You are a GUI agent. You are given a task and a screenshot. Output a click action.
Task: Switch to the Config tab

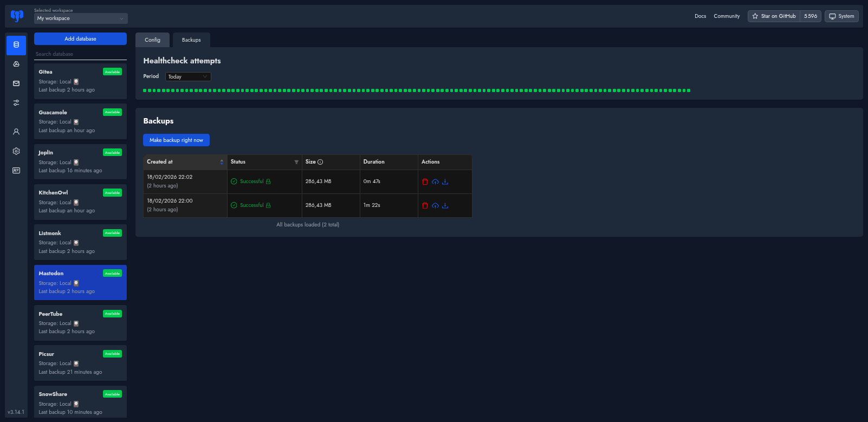152,40
